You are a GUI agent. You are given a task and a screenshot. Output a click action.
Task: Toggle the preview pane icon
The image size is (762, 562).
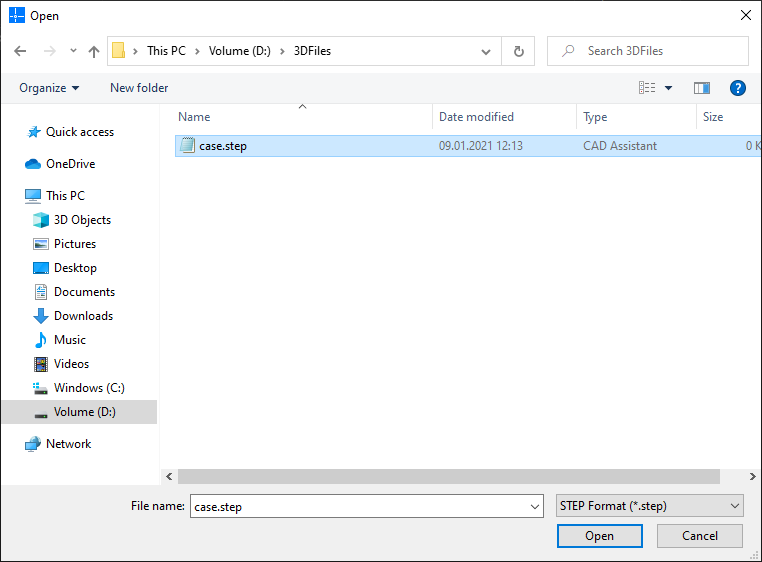point(701,88)
